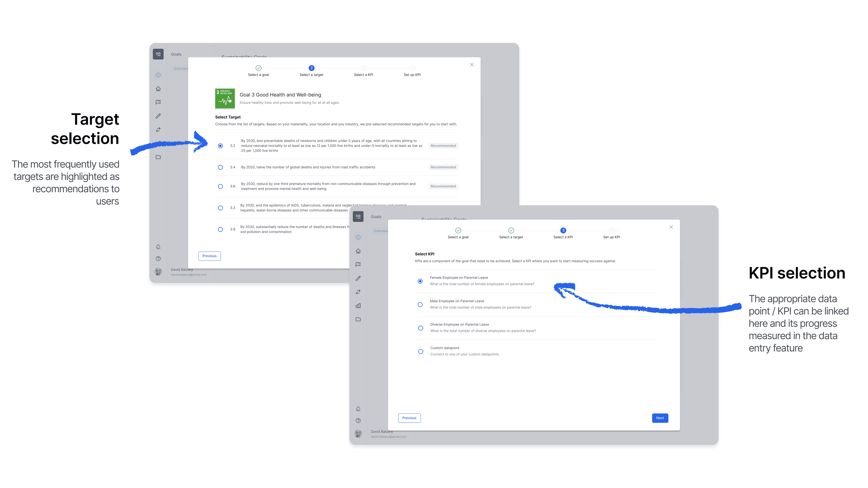The image size is (868, 488).
Task: Open the swap arrows icon in target selection window
Action: (x=158, y=130)
